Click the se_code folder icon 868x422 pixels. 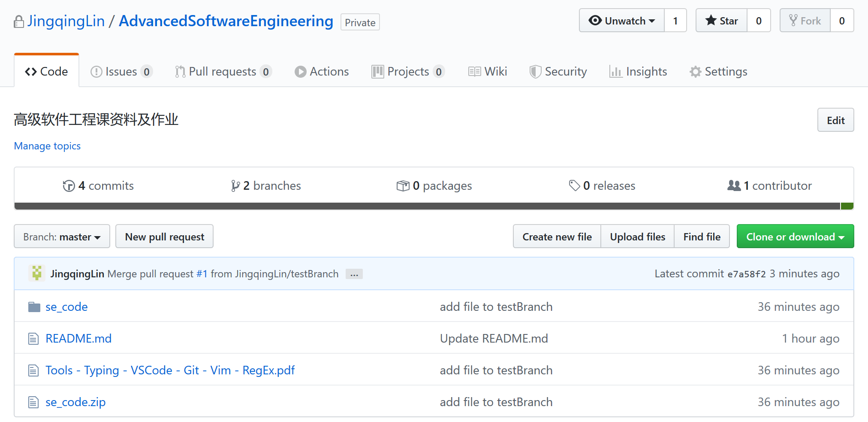pyautogui.click(x=34, y=307)
